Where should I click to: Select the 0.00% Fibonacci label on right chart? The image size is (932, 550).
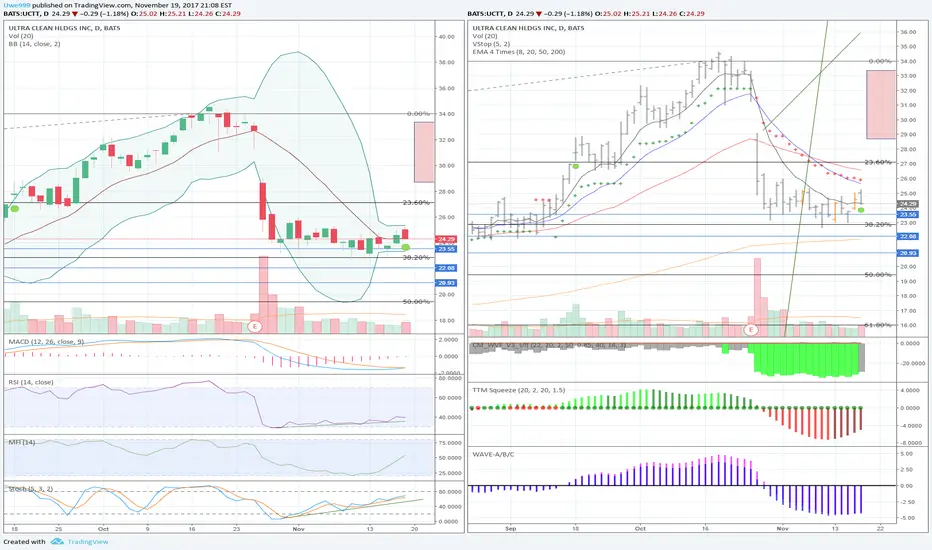[x=880, y=61]
